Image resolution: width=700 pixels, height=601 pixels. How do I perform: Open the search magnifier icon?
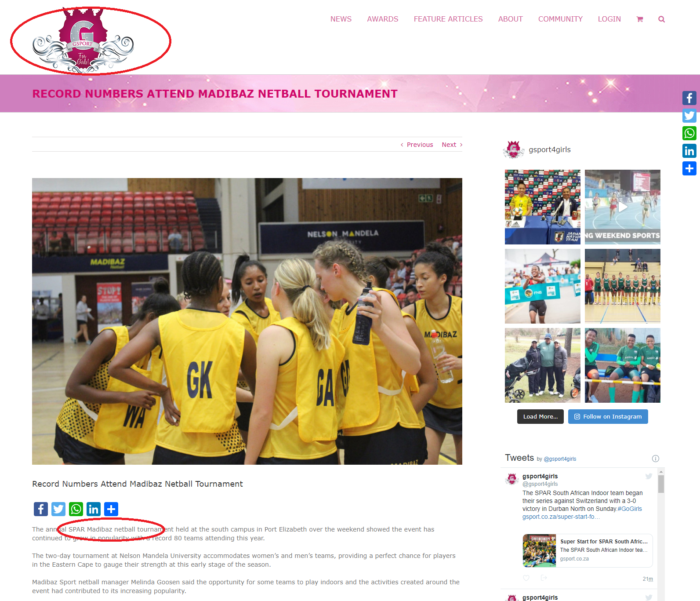[661, 19]
